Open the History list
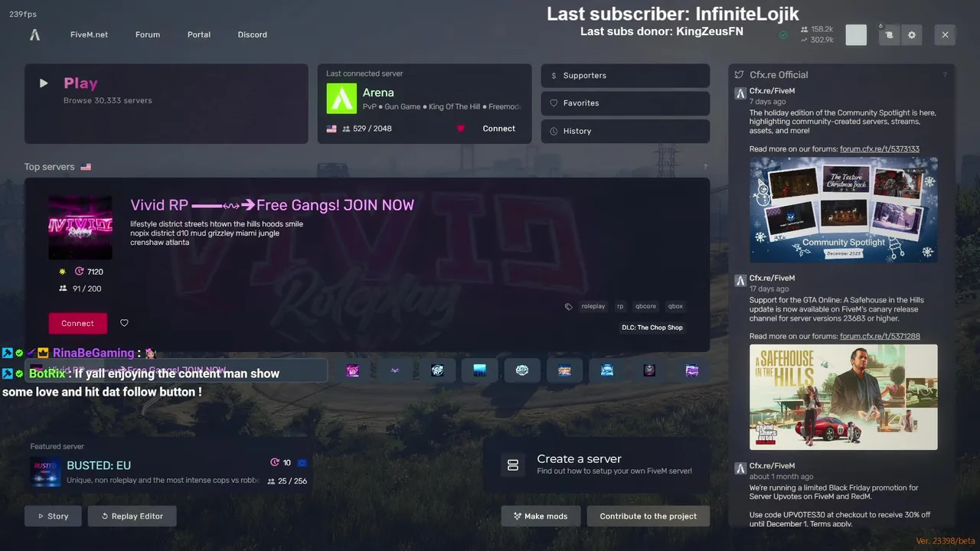 (x=626, y=131)
